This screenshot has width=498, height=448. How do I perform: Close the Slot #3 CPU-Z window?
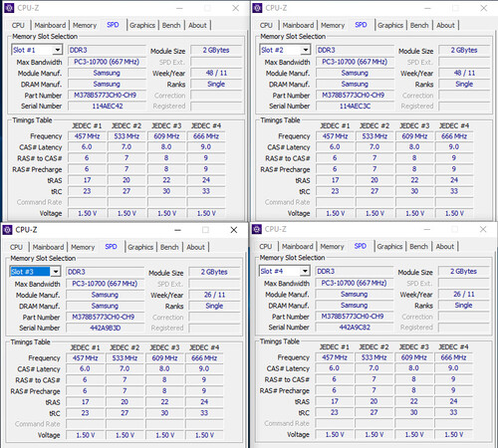pos(234,230)
